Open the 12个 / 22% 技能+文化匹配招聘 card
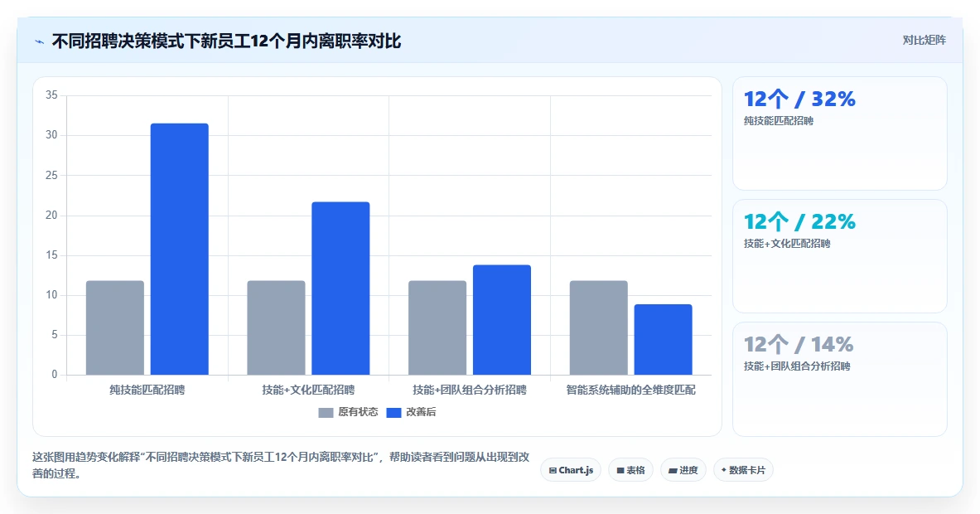Image resolution: width=980 pixels, height=514 pixels. [839, 255]
